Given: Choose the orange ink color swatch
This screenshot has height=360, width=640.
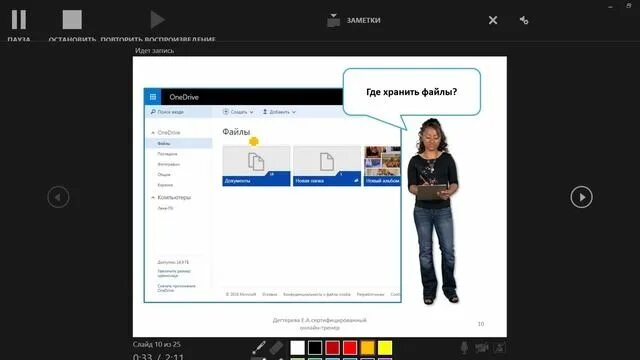Looking at the screenshot, I should pyautogui.click(x=367, y=348).
